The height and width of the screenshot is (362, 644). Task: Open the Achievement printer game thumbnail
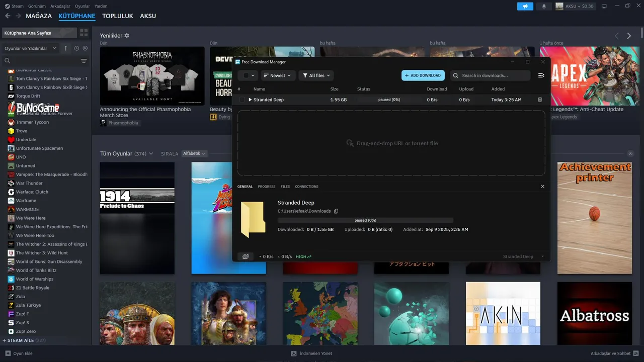click(595, 218)
